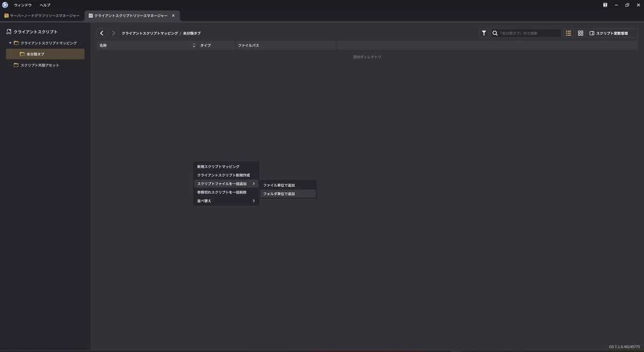Close the クライアントスクリプトリソースマネージャー tab
The height and width of the screenshot is (352, 644).
coord(173,16)
